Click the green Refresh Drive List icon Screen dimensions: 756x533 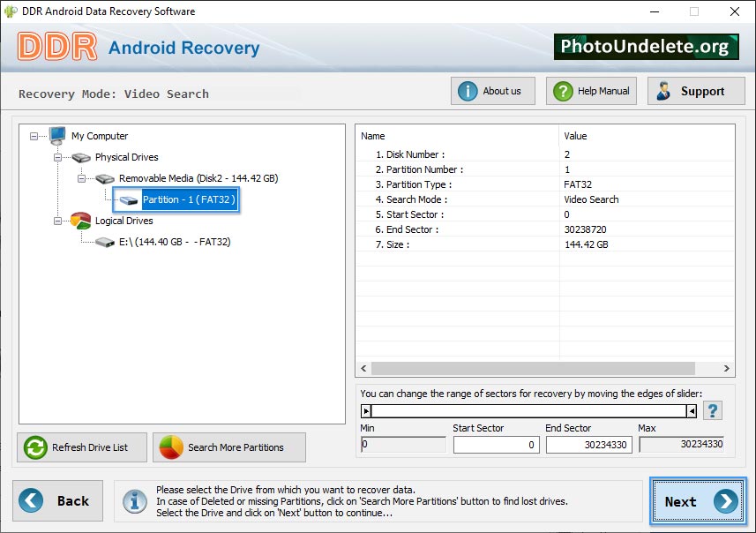tap(35, 447)
